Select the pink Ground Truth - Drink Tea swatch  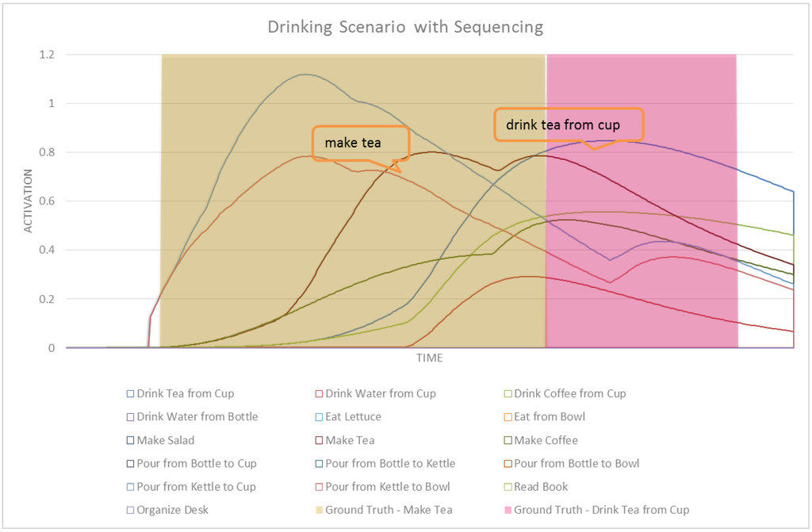tap(508, 510)
